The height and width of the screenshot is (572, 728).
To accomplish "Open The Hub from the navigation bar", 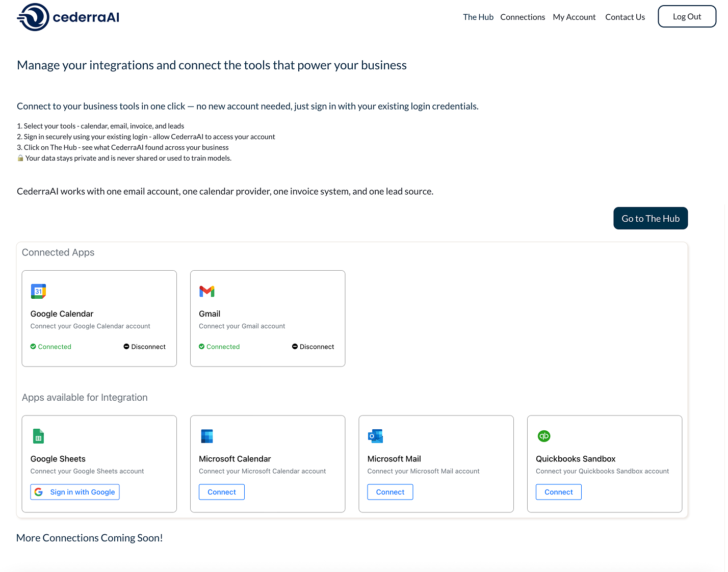I will coord(478,17).
